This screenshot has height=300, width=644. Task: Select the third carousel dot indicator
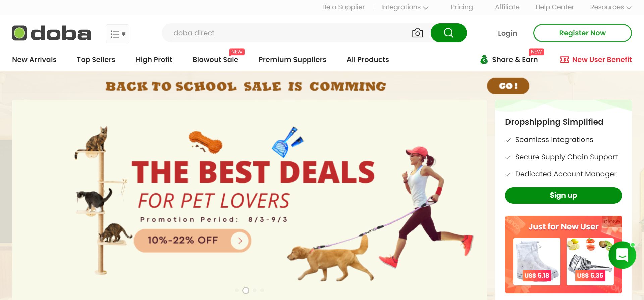tap(255, 290)
